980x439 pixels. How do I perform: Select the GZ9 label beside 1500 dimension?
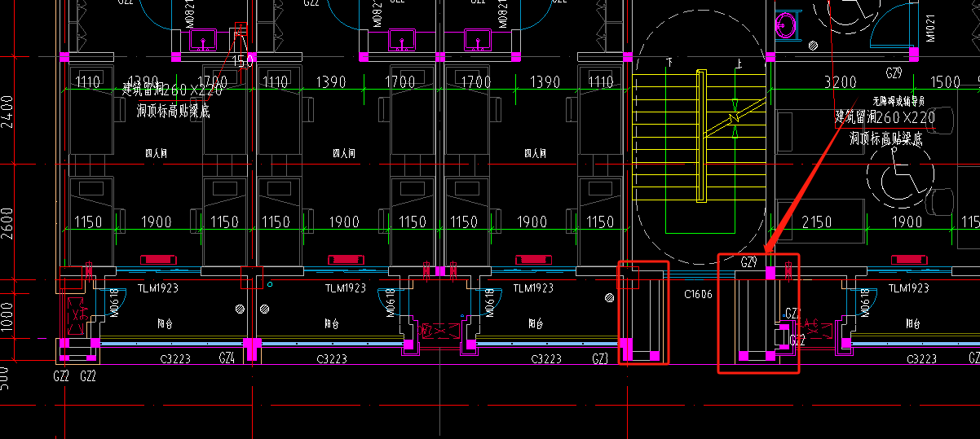(x=894, y=73)
